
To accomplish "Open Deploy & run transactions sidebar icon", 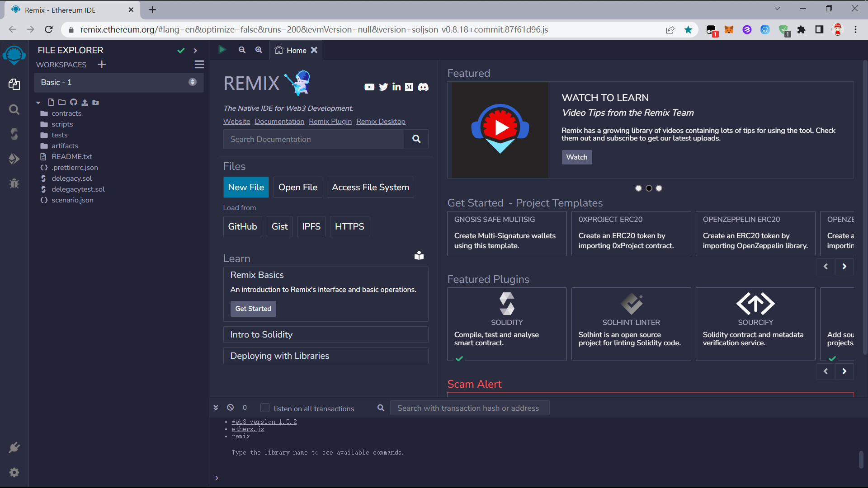I will pyautogui.click(x=14, y=159).
